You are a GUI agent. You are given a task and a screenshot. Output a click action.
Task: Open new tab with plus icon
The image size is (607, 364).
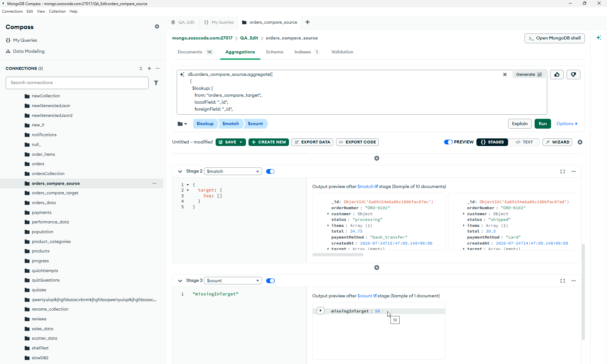pos(308,22)
